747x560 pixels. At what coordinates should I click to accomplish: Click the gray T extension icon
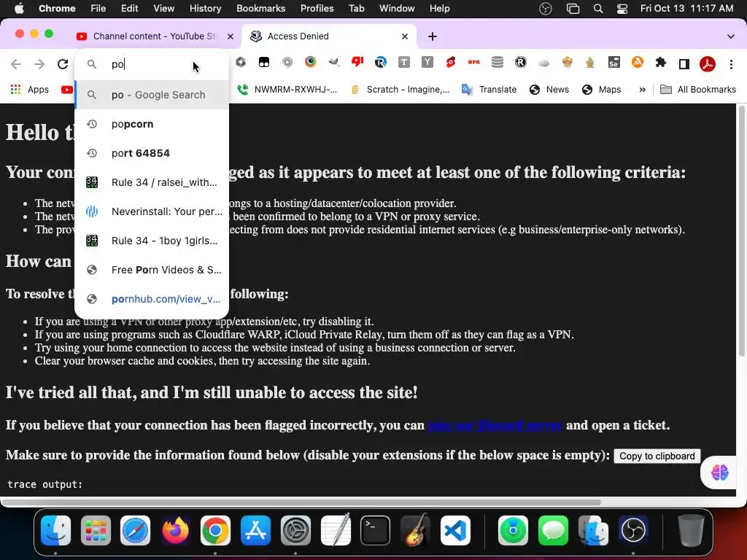[x=404, y=62]
